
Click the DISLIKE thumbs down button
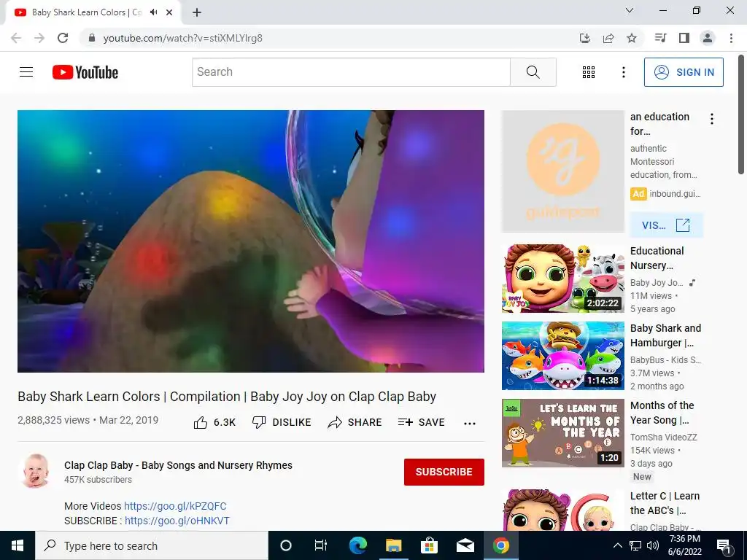coord(282,422)
